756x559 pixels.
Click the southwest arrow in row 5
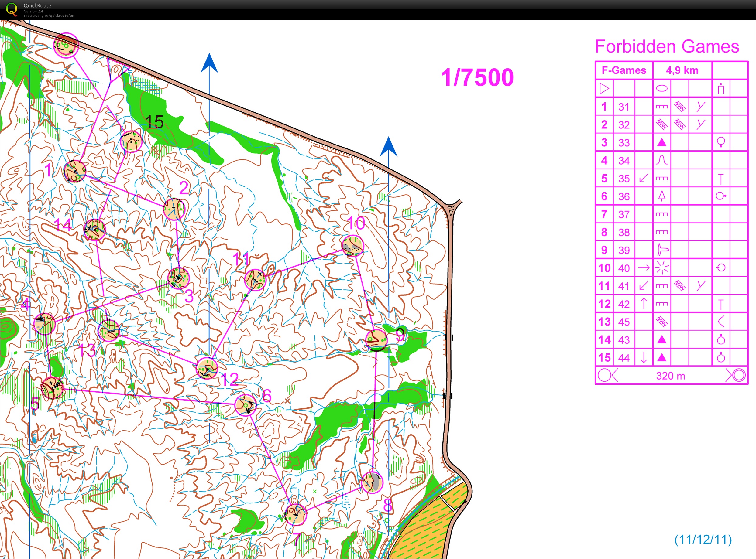click(x=644, y=178)
